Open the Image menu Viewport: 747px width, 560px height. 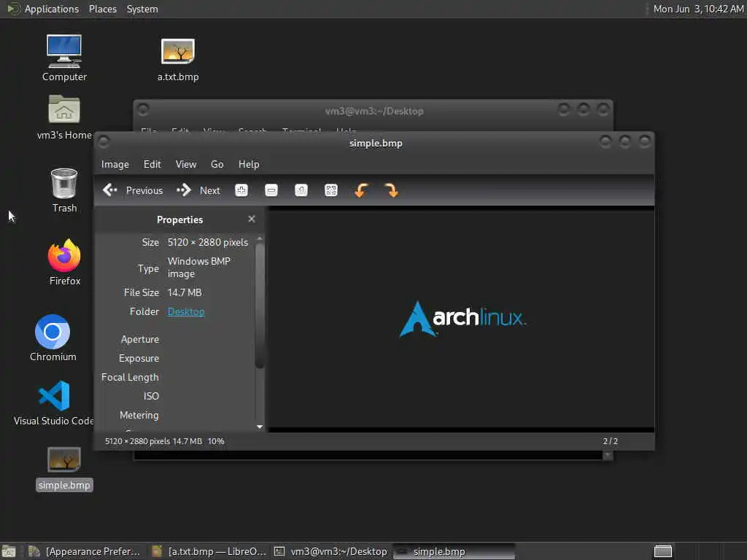click(115, 164)
